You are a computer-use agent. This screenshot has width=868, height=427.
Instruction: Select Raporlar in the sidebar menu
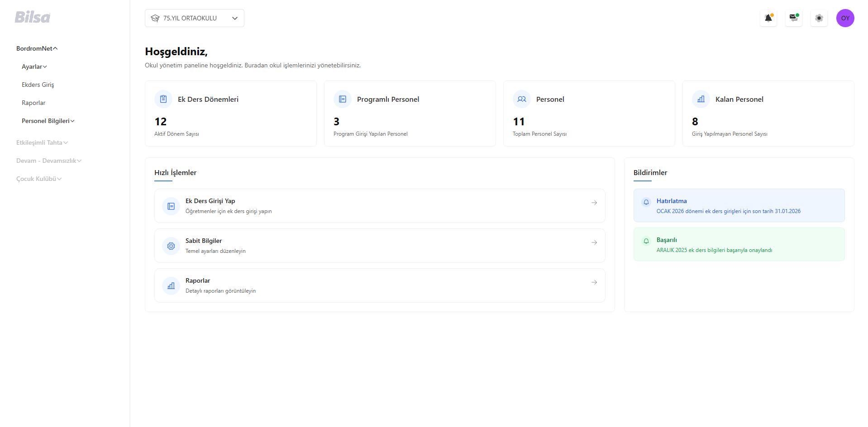[33, 103]
